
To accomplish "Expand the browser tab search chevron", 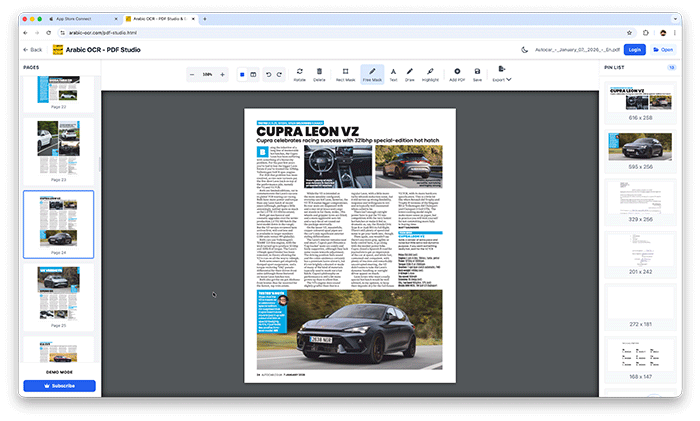I will tap(675, 19).
